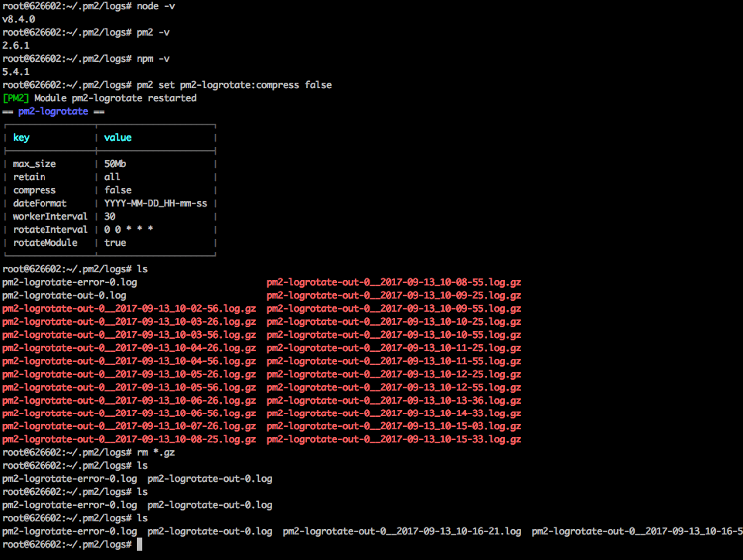Viewport: 743px width, 560px height.
Task: Click the 10-08-55.log.gz file name
Action: point(394,282)
